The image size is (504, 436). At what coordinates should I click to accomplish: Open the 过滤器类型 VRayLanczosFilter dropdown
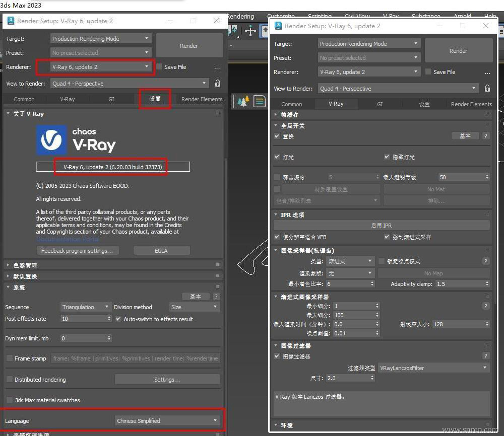[433, 368]
